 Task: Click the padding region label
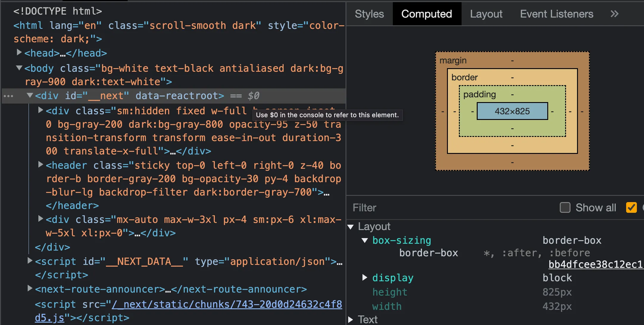(x=479, y=94)
